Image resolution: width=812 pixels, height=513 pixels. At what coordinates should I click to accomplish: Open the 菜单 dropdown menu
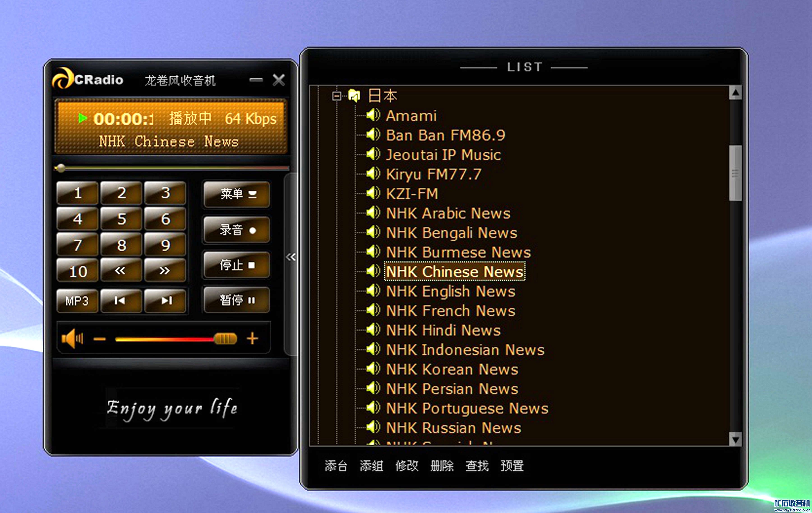237,194
